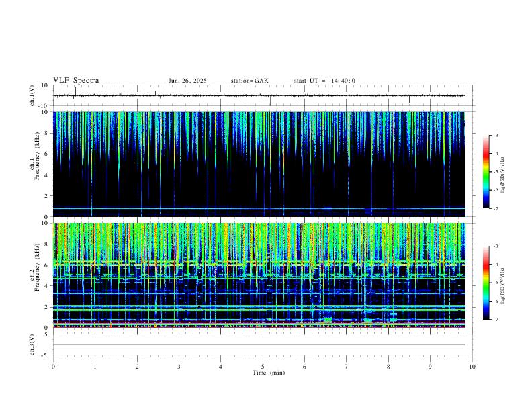532x411 pixels.
Task: Click the "station=GAK" header label
Action: click(249, 81)
